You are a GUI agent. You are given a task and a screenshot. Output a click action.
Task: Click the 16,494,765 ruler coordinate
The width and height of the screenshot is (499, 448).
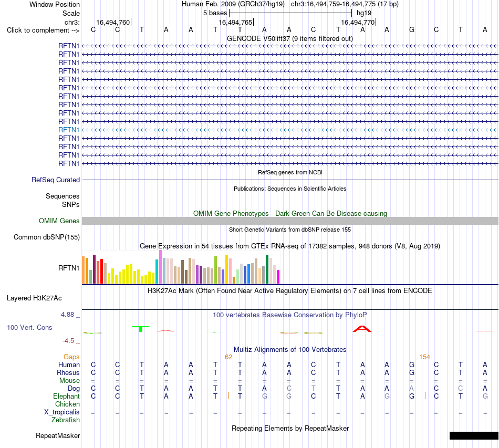click(x=235, y=22)
